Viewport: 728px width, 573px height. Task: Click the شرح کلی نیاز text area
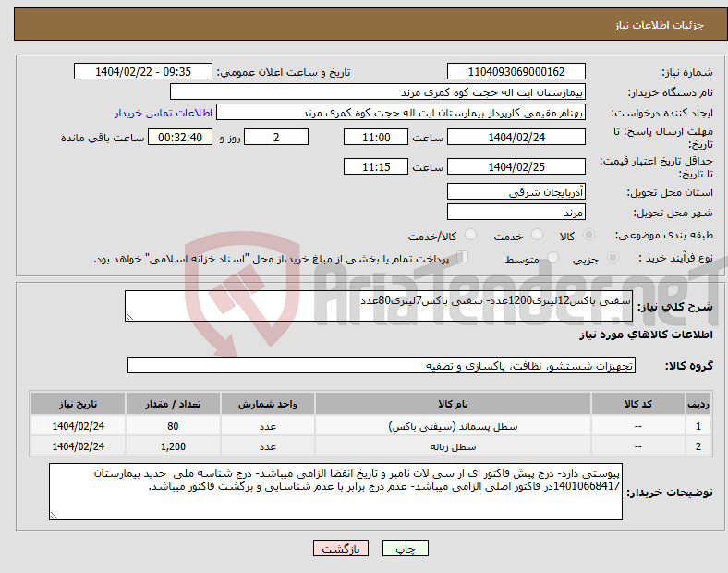379,306
